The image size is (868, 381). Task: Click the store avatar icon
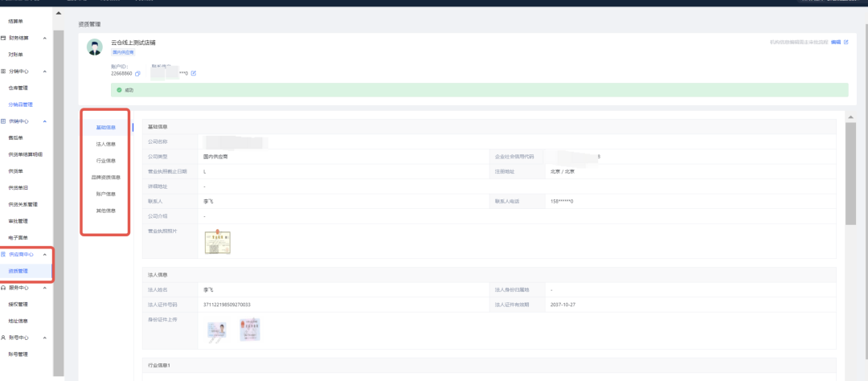94,47
